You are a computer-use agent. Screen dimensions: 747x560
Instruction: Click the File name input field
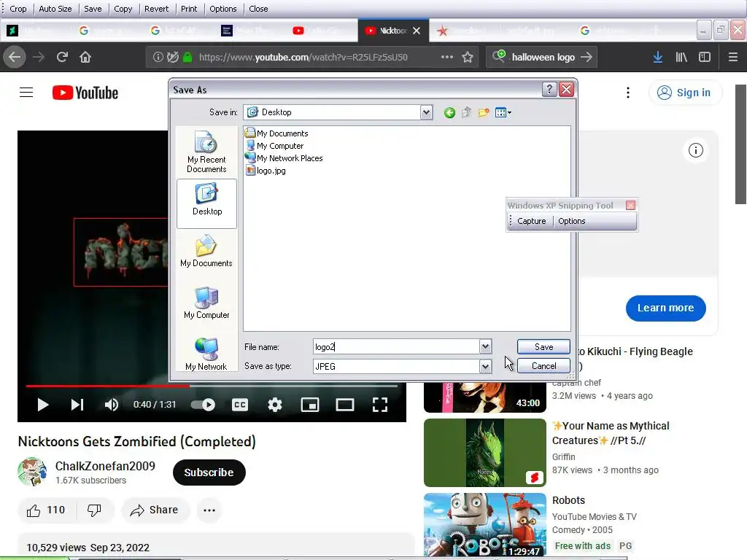396,346
